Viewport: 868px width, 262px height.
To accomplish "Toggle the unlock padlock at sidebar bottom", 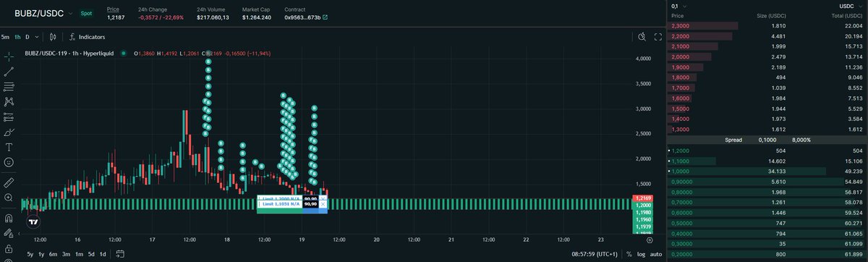I will pyautogui.click(x=9, y=248).
